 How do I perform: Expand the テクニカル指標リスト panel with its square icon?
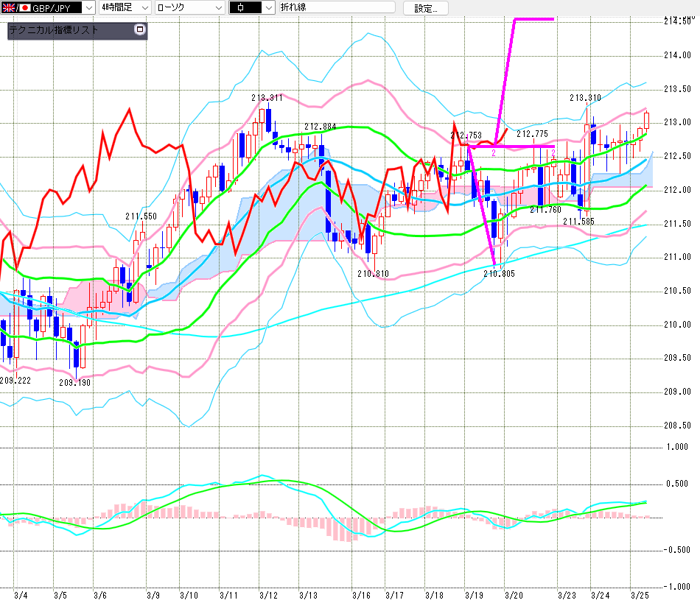click(x=140, y=30)
